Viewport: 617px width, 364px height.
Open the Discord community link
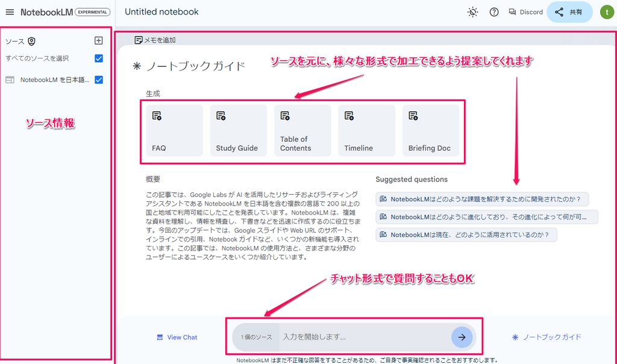(525, 12)
